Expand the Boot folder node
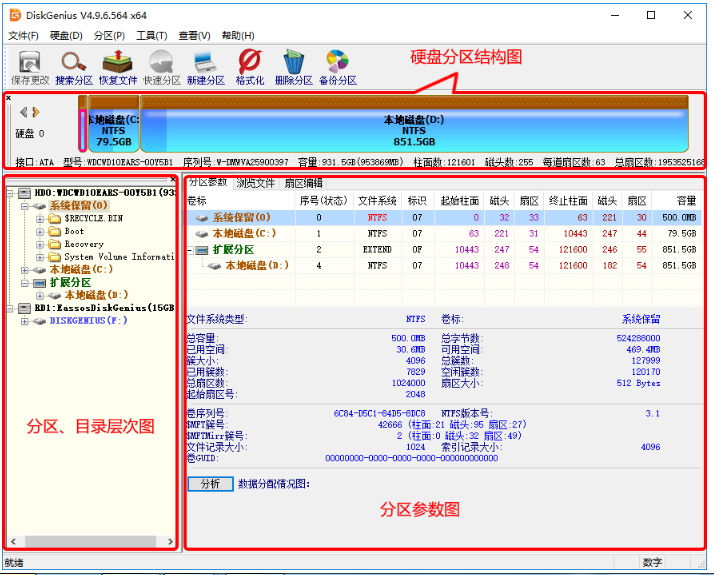Screen dimensions: 714x575 coord(40,231)
